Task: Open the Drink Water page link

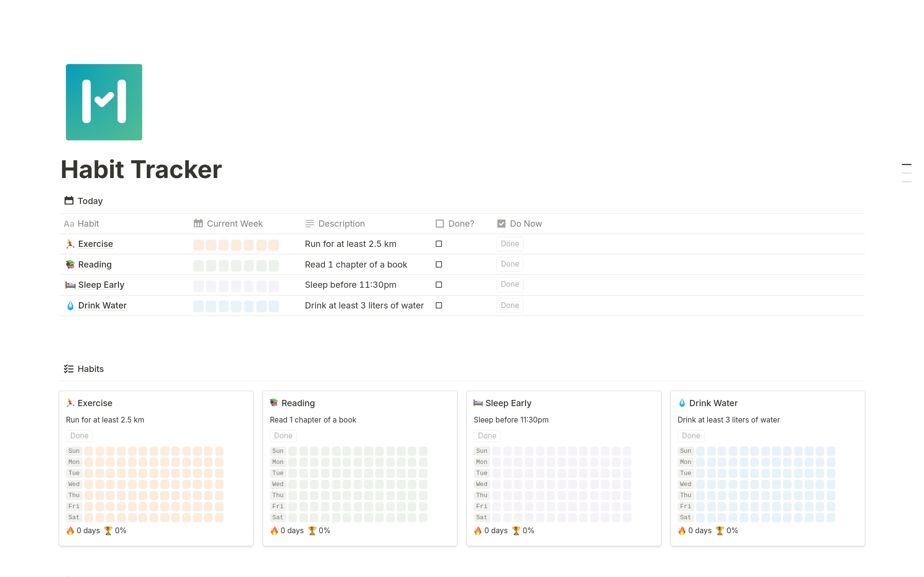Action: click(103, 305)
